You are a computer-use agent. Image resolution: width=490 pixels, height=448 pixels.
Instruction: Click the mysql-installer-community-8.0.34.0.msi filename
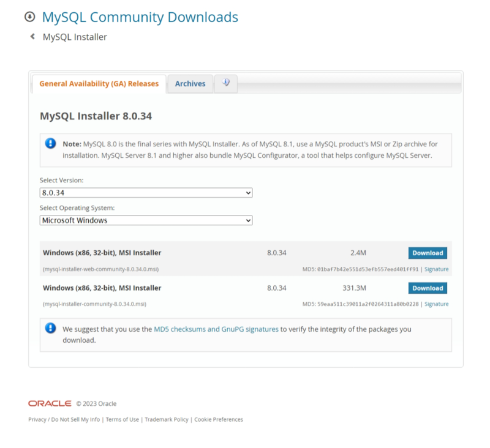[x=94, y=304]
